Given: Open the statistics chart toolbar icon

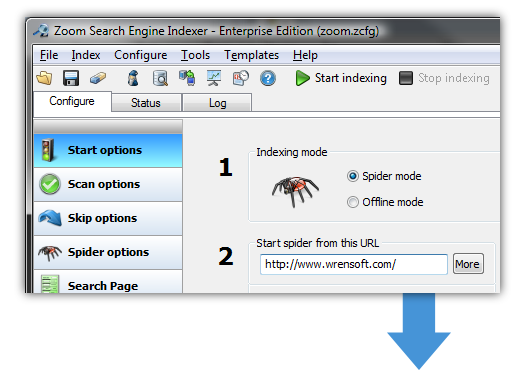Looking at the screenshot, I should 214,78.
